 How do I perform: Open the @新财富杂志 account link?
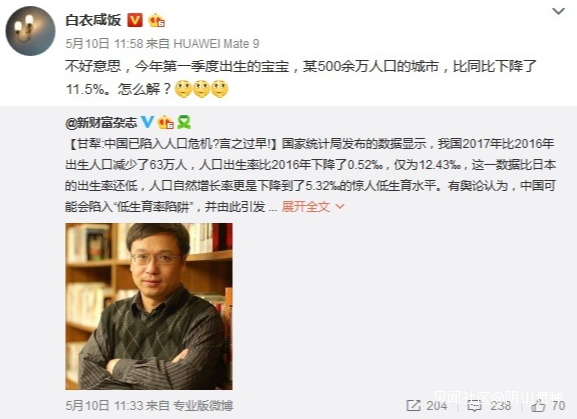[101, 122]
